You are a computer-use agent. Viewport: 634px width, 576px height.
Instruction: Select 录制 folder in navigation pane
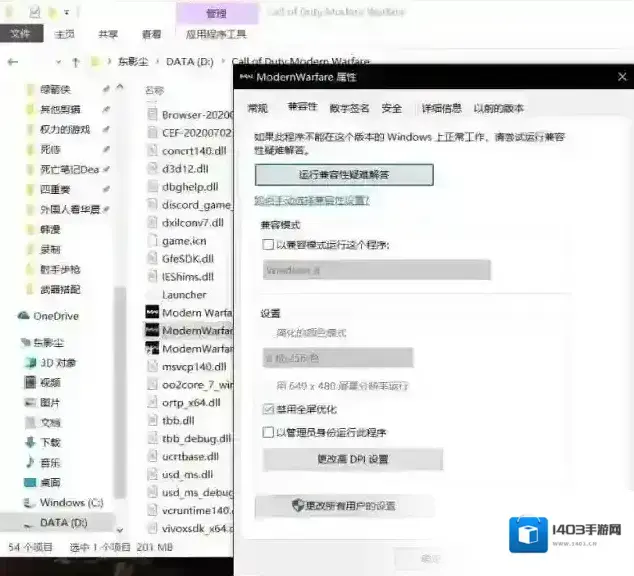point(50,249)
